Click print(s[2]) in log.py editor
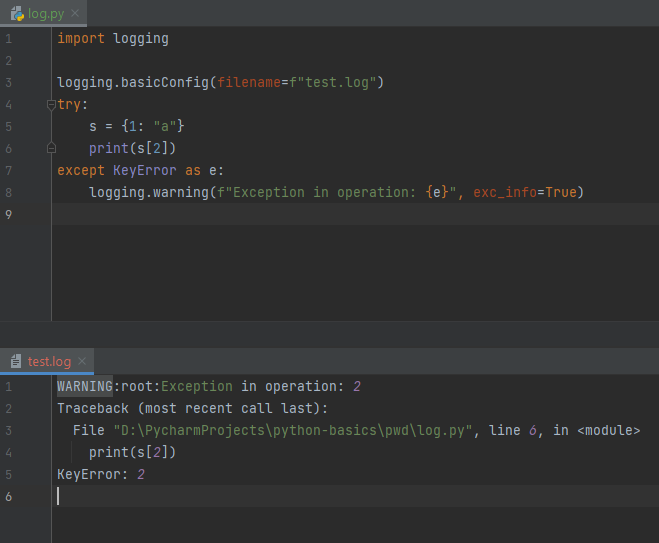 [x=132, y=148]
